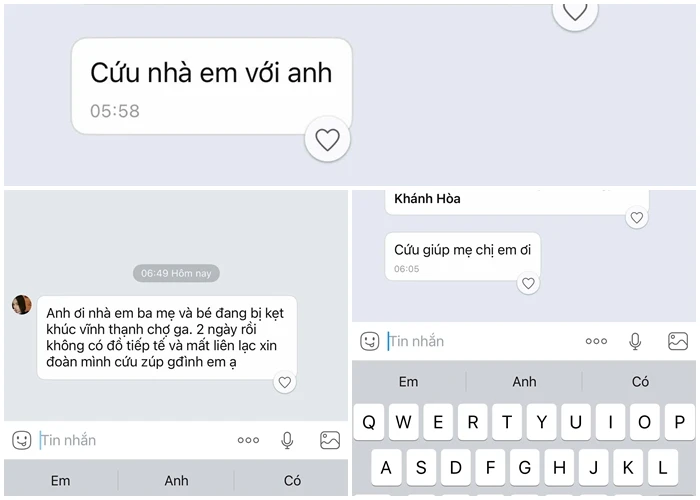Choose "Có" suggestion above the QWERTY keyboard

pos(640,382)
